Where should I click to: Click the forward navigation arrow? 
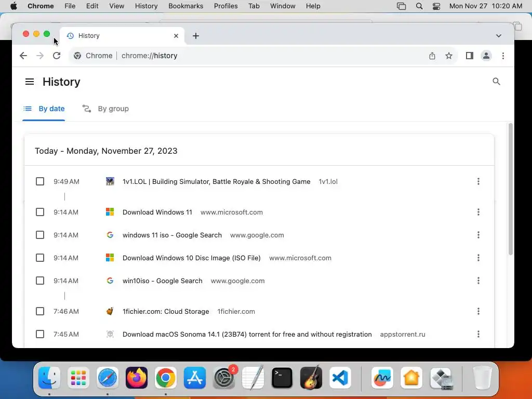pos(39,56)
